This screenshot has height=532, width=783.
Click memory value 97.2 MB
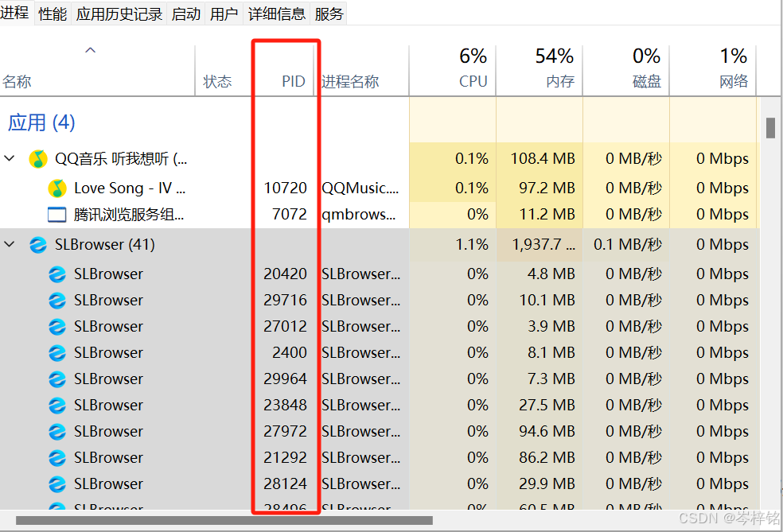[547, 188]
